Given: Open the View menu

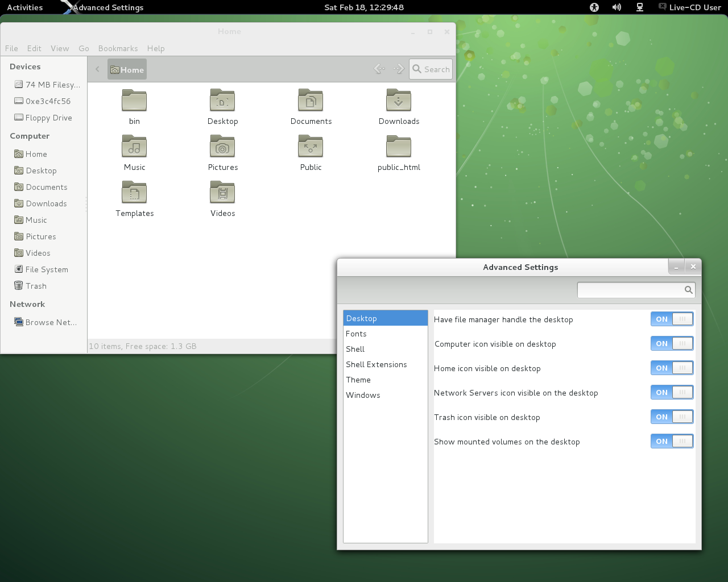Looking at the screenshot, I should [60, 48].
